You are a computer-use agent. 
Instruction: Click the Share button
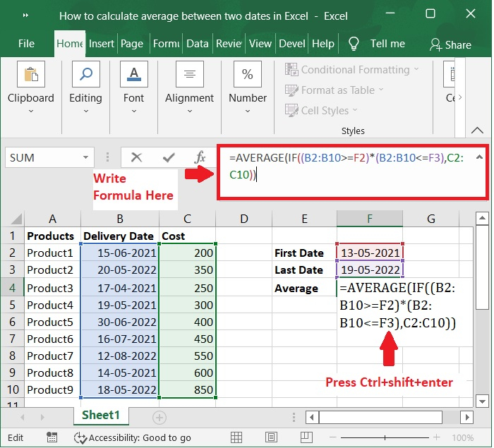pos(450,44)
